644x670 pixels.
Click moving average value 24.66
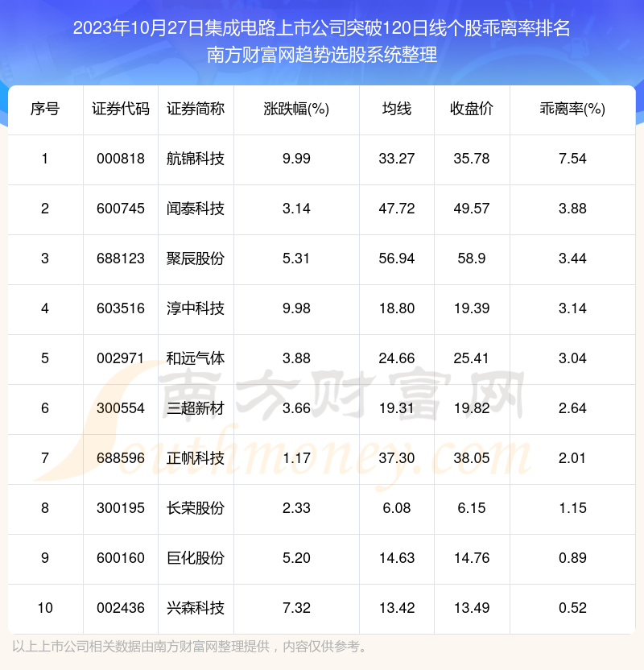click(x=397, y=358)
